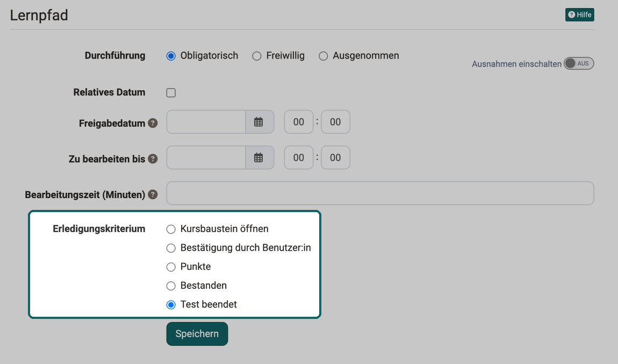Viewport: 618px width, 364px height.
Task: Click the Freigabedatum hours field
Action: 299,122
